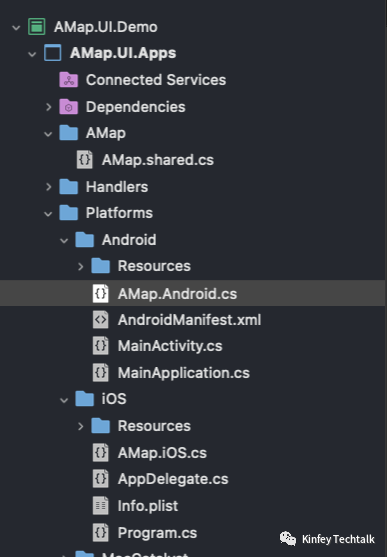Click the AndroidManifest.xml file icon
The width and height of the screenshot is (387, 557).
pos(101,320)
